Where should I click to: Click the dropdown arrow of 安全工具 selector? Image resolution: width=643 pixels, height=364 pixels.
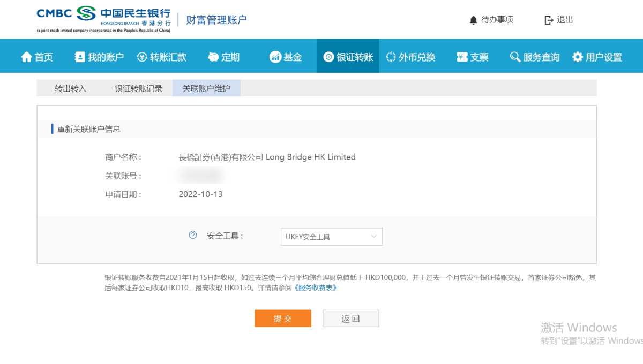pyautogui.click(x=374, y=237)
